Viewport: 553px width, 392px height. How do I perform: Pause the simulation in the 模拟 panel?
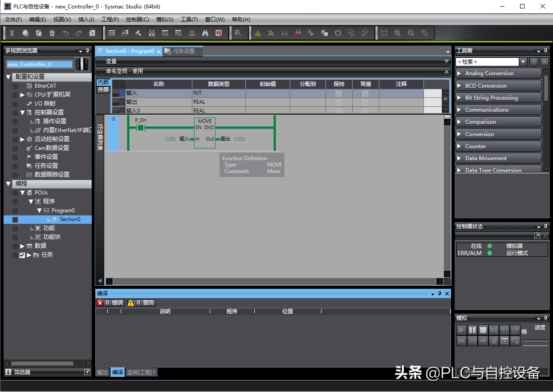pos(472,330)
